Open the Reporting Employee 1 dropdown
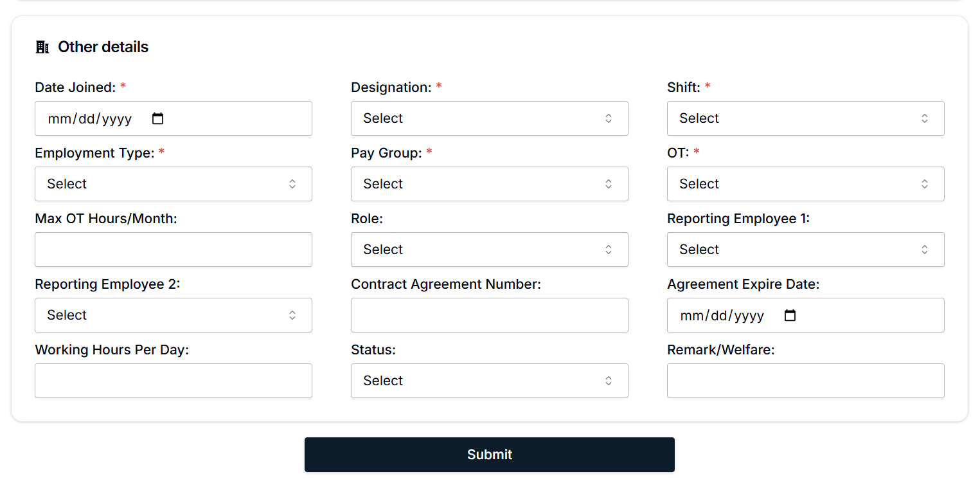980x483 pixels. 805,250
